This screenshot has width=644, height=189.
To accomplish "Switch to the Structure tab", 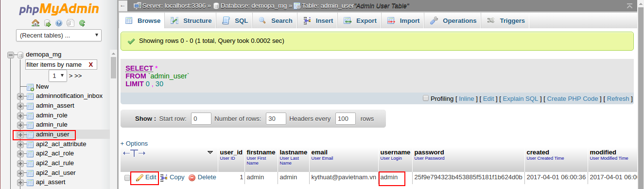I will [191, 20].
